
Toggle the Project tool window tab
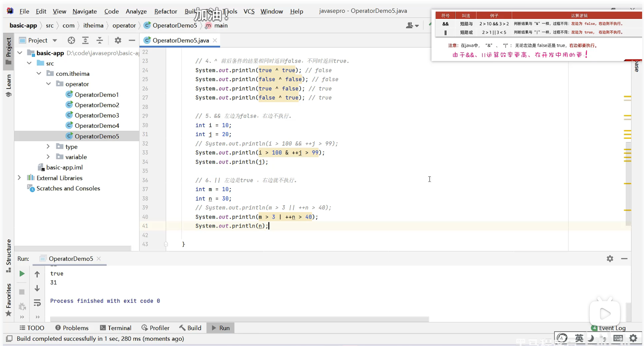point(8,51)
